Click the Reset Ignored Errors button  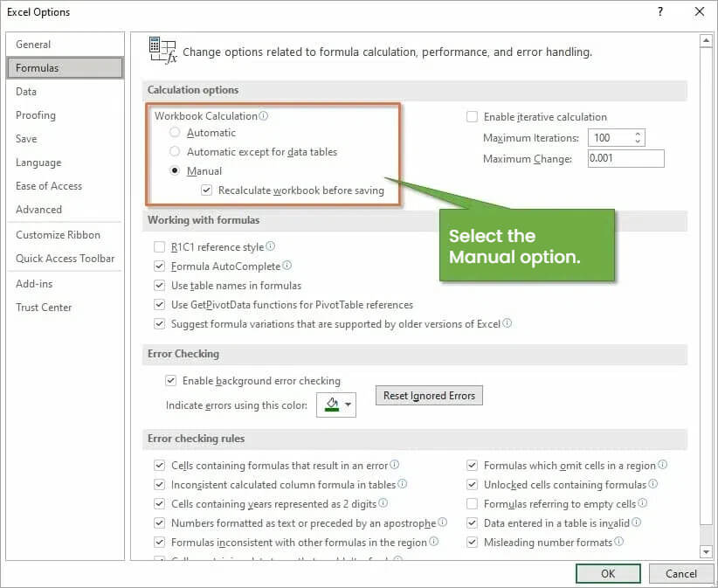(429, 395)
